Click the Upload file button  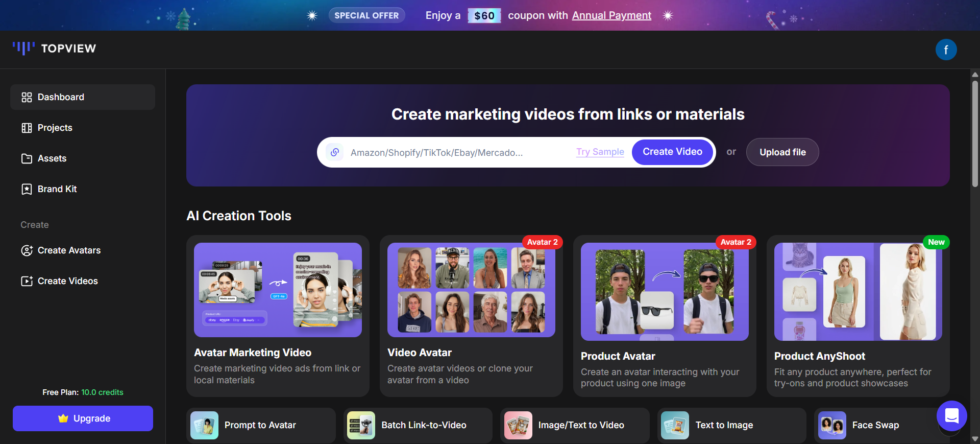click(782, 152)
